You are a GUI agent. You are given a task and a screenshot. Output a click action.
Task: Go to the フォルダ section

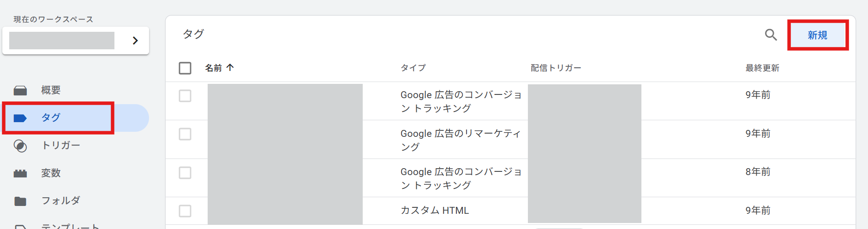[x=61, y=201]
